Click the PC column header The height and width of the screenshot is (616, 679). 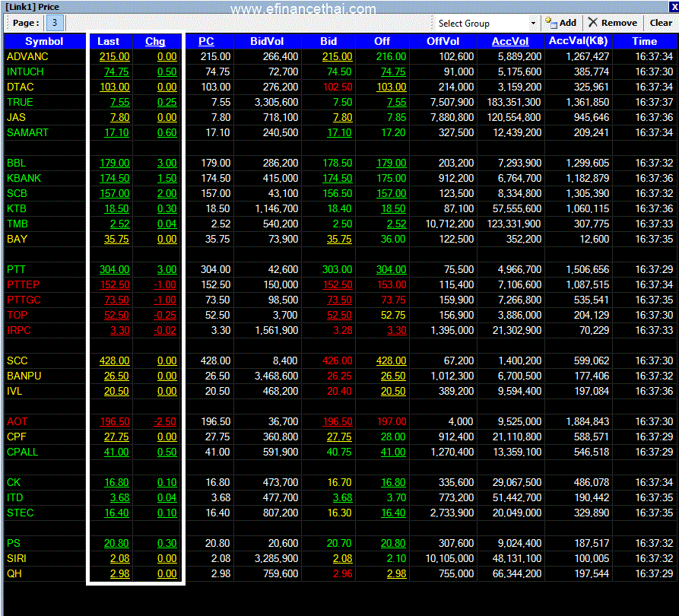click(206, 42)
